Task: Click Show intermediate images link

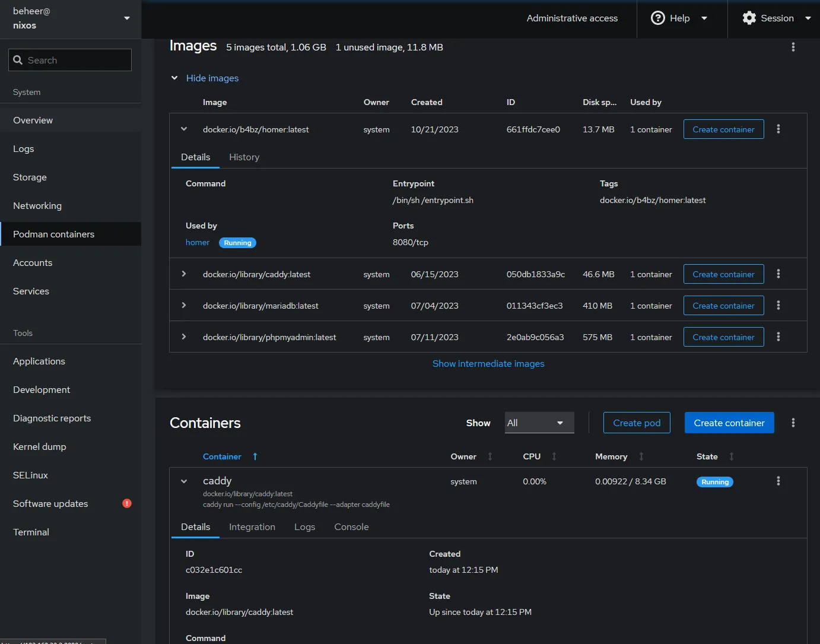Action: [488, 364]
